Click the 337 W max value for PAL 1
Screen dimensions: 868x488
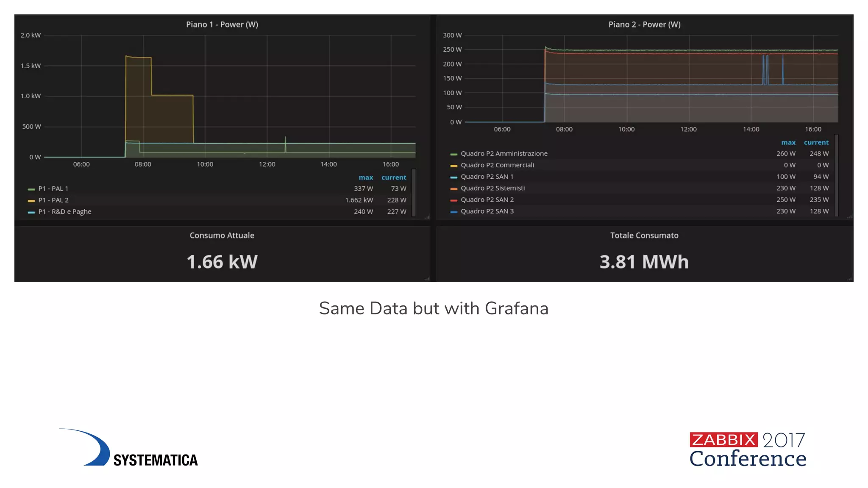tap(364, 189)
